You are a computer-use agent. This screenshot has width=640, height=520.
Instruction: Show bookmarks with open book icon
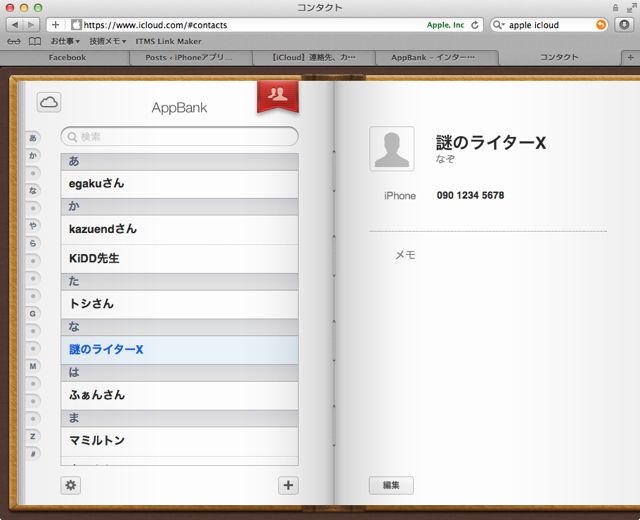click(35, 41)
